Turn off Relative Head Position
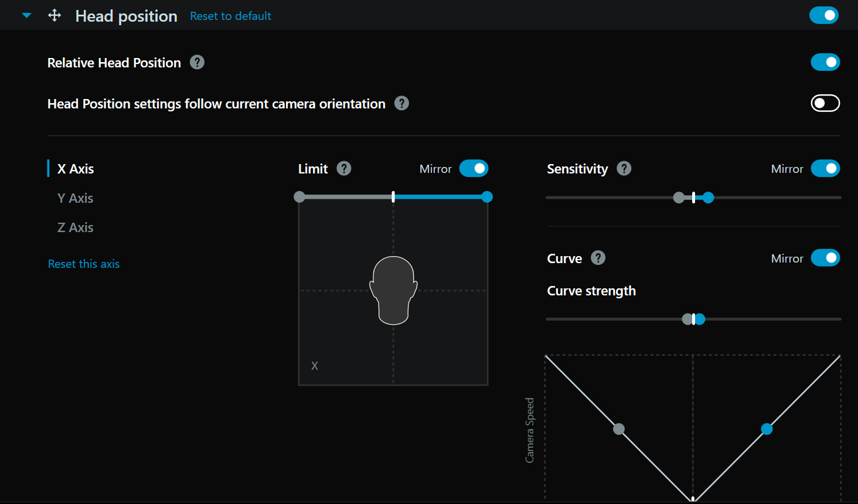The height and width of the screenshot is (504, 858). point(825,62)
